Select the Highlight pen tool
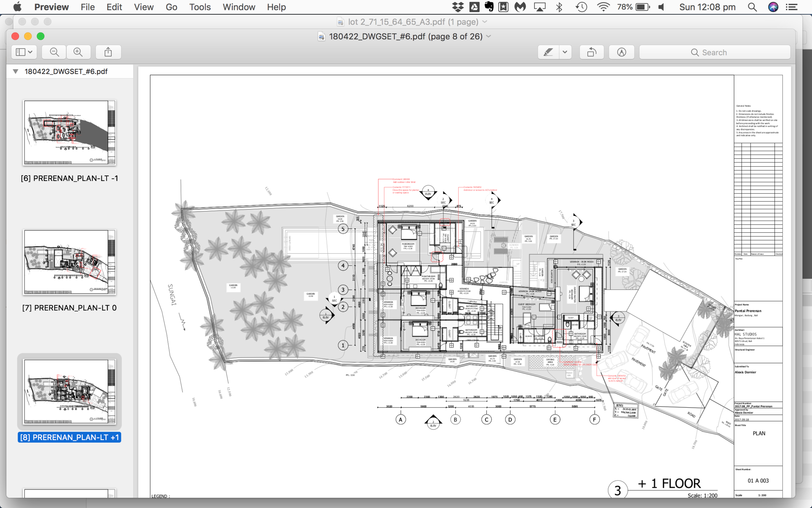The height and width of the screenshot is (508, 812). [x=548, y=52]
